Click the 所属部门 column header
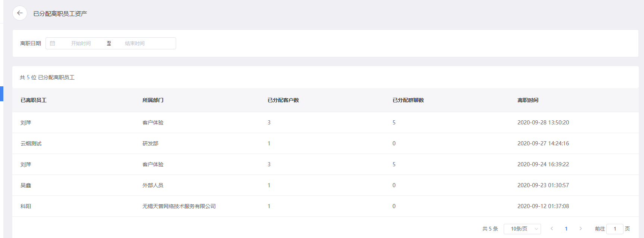This screenshot has height=238, width=644. [x=153, y=100]
